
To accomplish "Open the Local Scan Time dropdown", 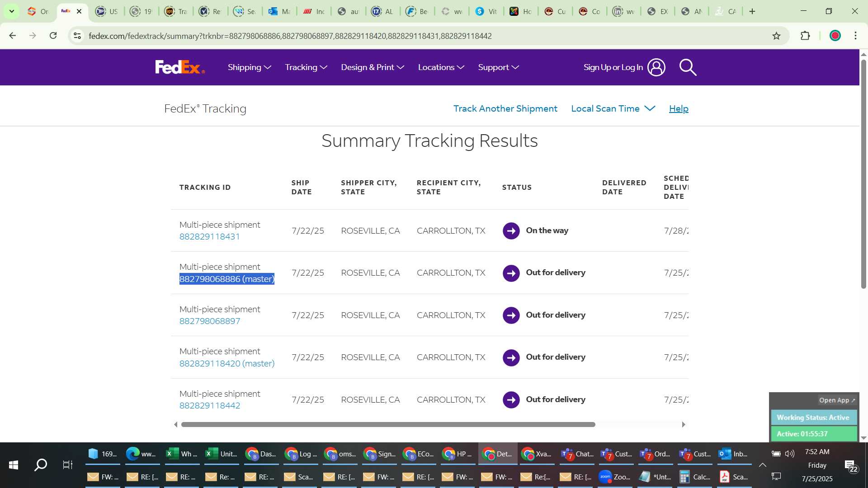I will (613, 108).
